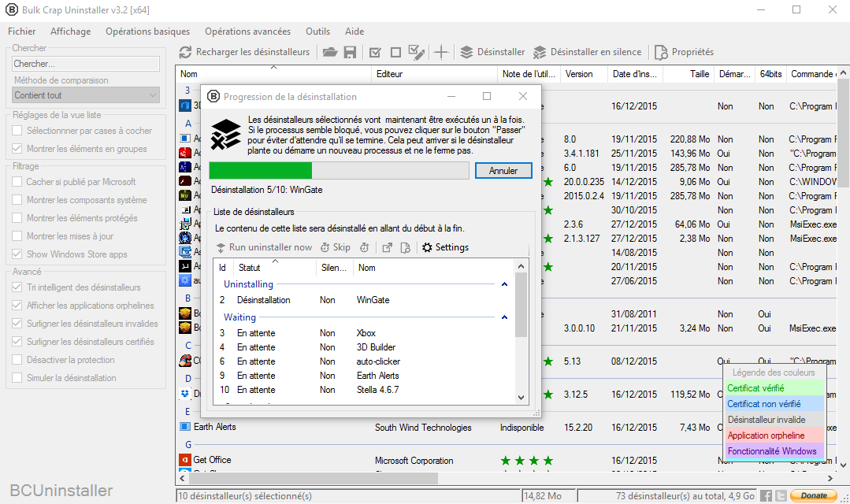Click the Facebook icon in status bar
The height and width of the screenshot is (504, 850).
pyautogui.click(x=766, y=495)
